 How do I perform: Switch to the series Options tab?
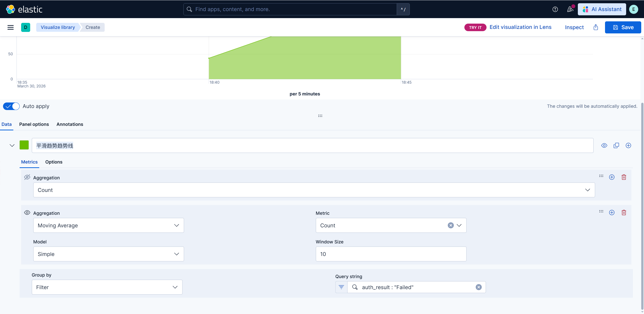click(54, 162)
